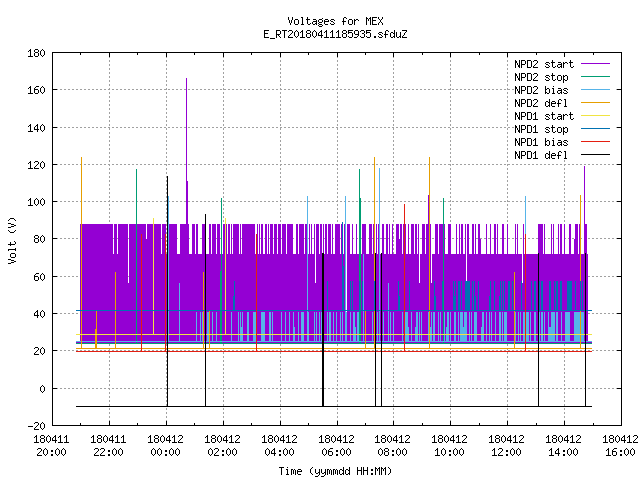Click the 'NPD1 start' legend label
The image size is (640, 480).
point(544,116)
